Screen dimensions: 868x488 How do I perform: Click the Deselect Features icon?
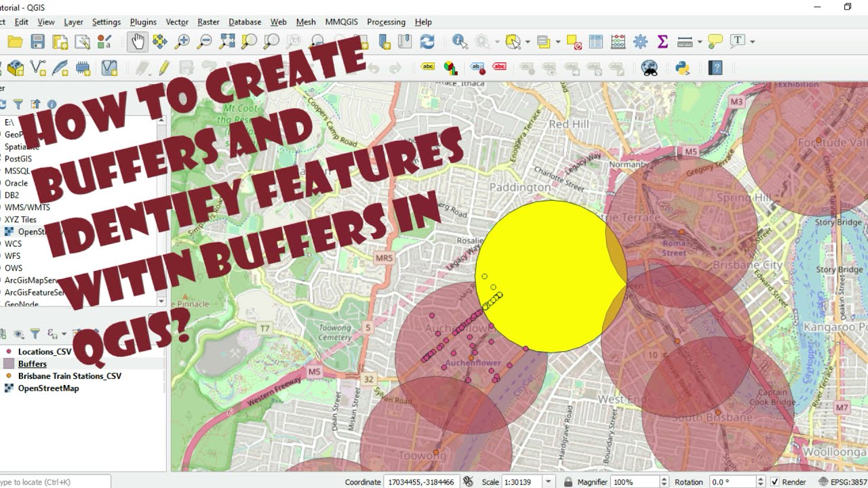coord(574,42)
